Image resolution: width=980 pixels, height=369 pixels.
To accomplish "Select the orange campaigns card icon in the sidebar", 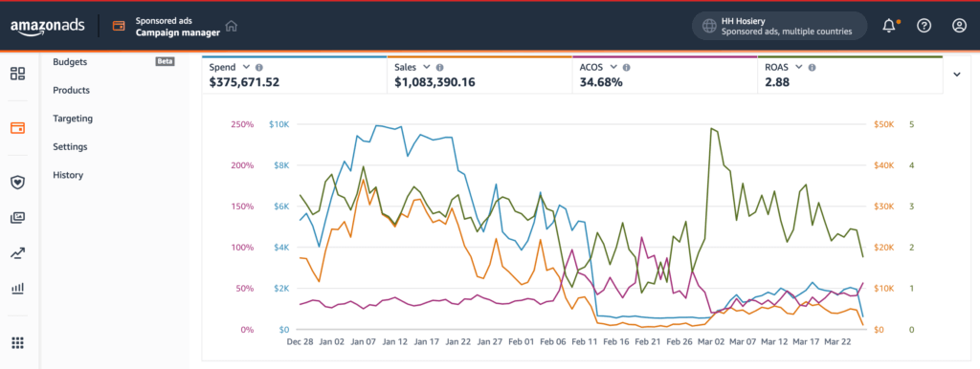I will click(17, 128).
